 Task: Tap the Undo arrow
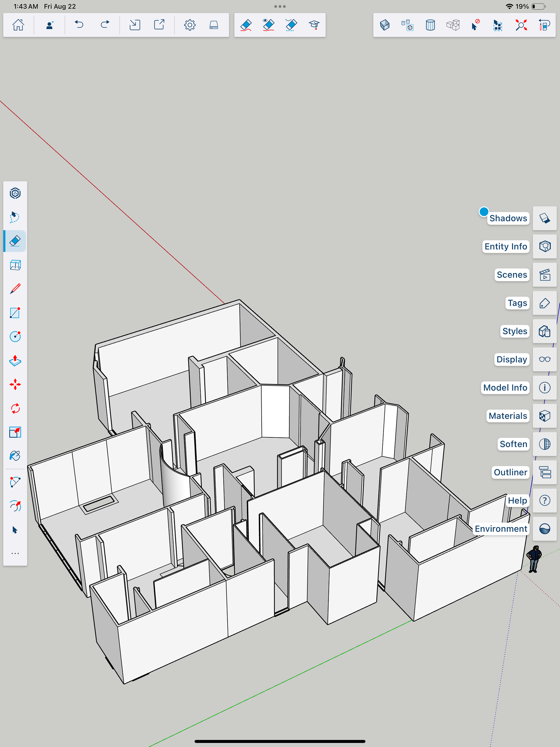(x=79, y=25)
